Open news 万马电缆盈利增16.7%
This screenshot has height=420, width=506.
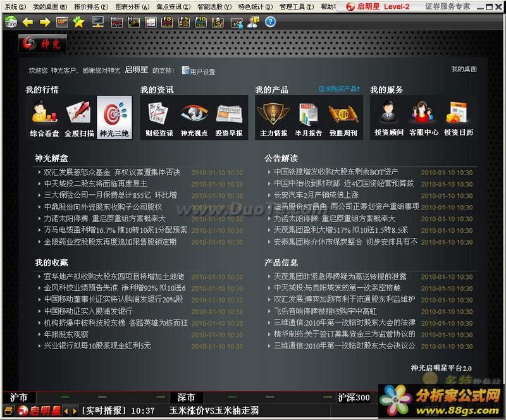click(x=116, y=230)
